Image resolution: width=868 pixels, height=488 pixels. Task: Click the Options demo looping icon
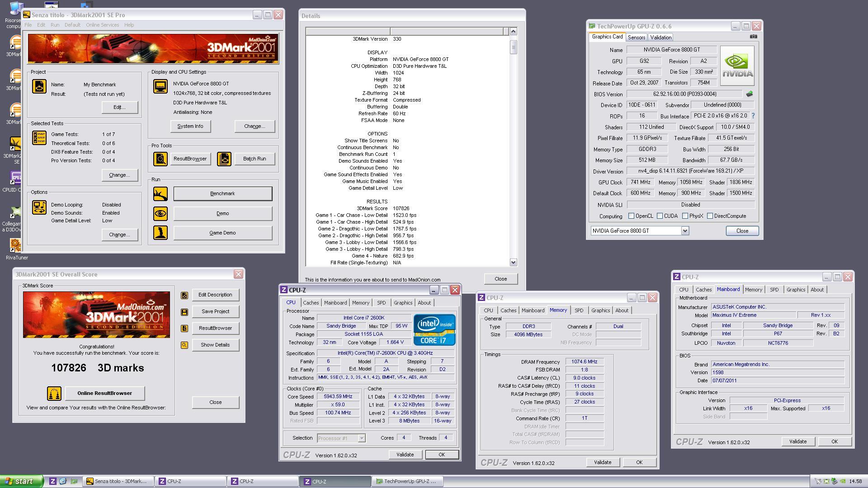coord(39,207)
